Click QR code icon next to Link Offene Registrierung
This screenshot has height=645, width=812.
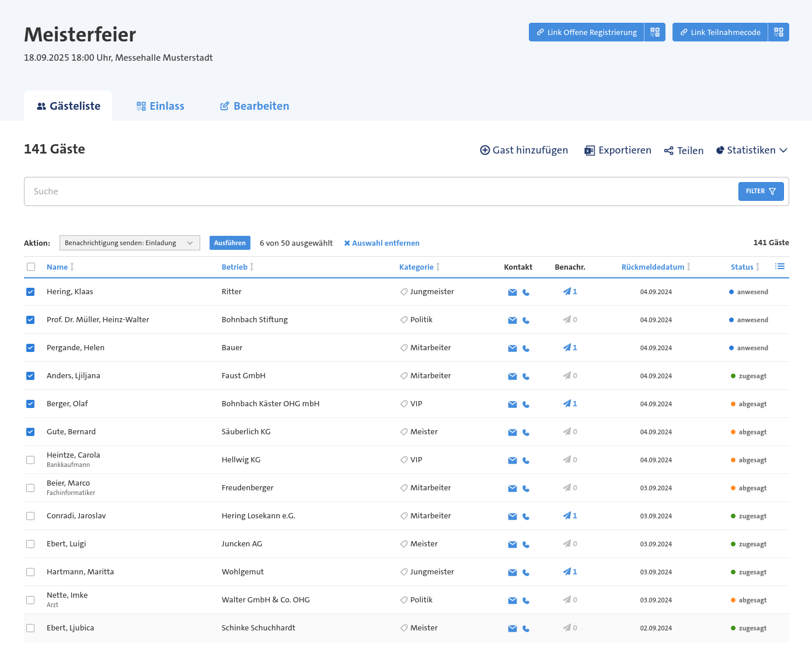tap(655, 32)
